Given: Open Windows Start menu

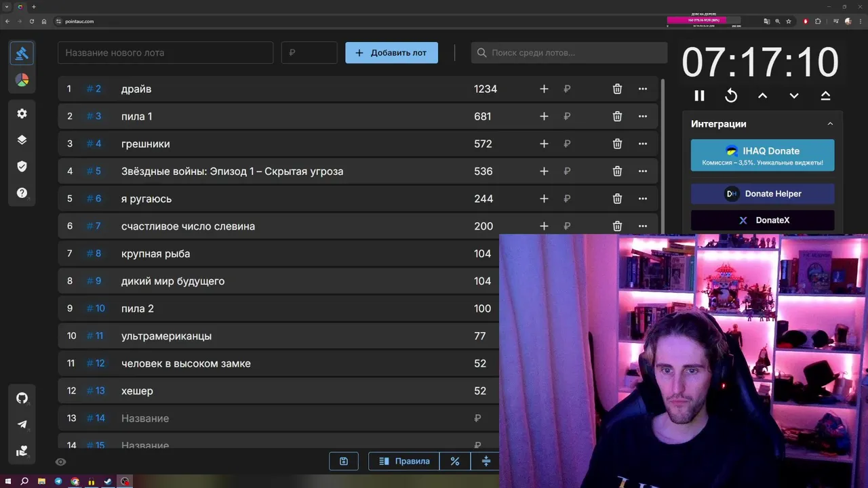Looking at the screenshot, I should pyautogui.click(x=7, y=481).
